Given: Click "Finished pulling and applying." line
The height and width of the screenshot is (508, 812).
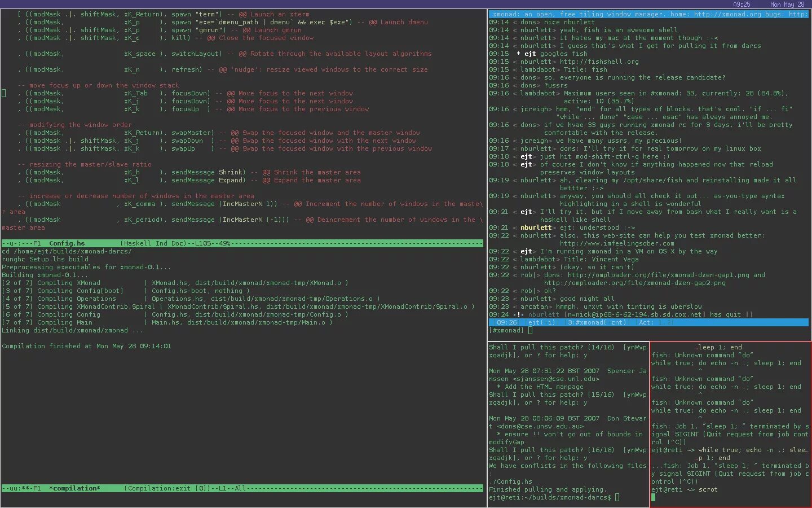Looking at the screenshot, I should pyautogui.click(x=548, y=489).
